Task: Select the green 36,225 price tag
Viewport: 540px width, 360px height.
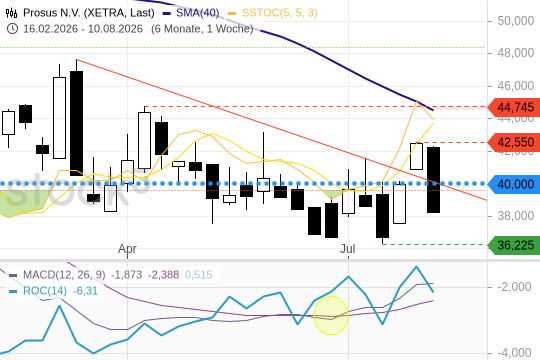Action: [514, 245]
